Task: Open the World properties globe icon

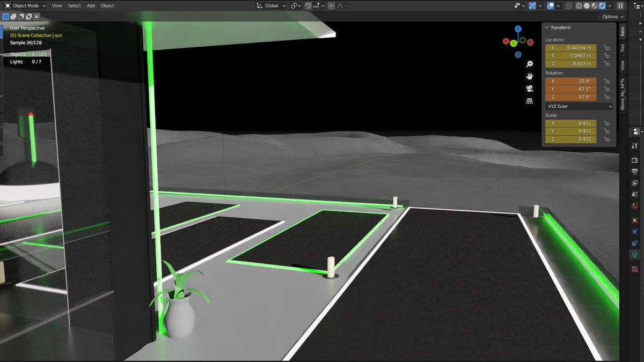Action: coord(635,206)
